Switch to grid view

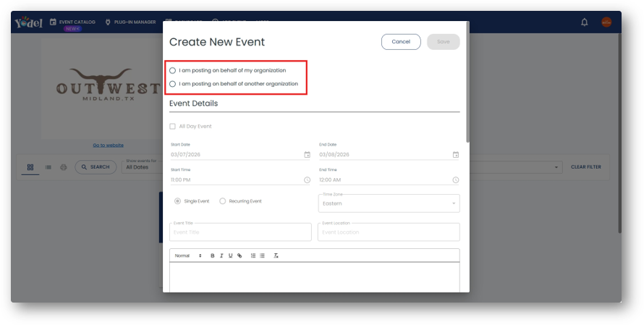coord(30,167)
